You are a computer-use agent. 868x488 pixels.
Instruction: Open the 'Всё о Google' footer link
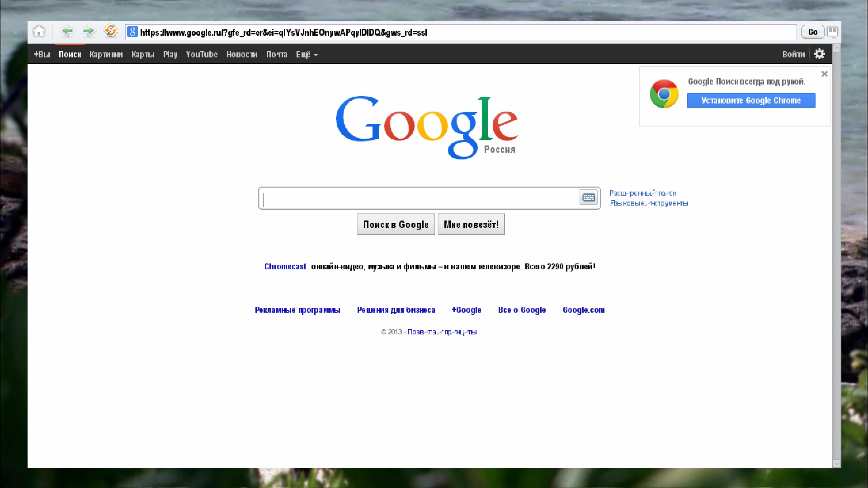point(522,310)
